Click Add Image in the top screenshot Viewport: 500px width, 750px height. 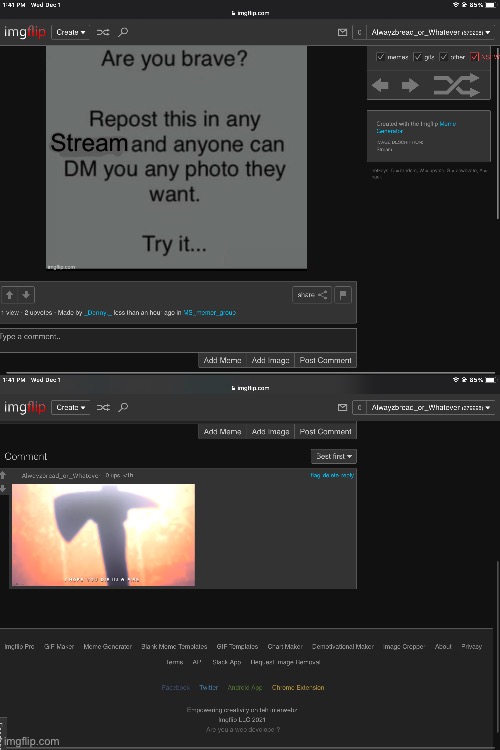[x=270, y=360]
